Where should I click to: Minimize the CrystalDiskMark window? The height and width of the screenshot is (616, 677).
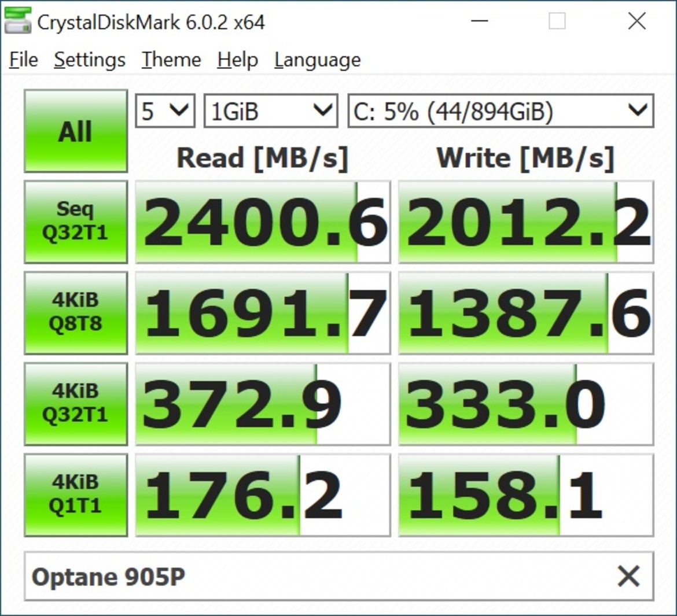479,21
